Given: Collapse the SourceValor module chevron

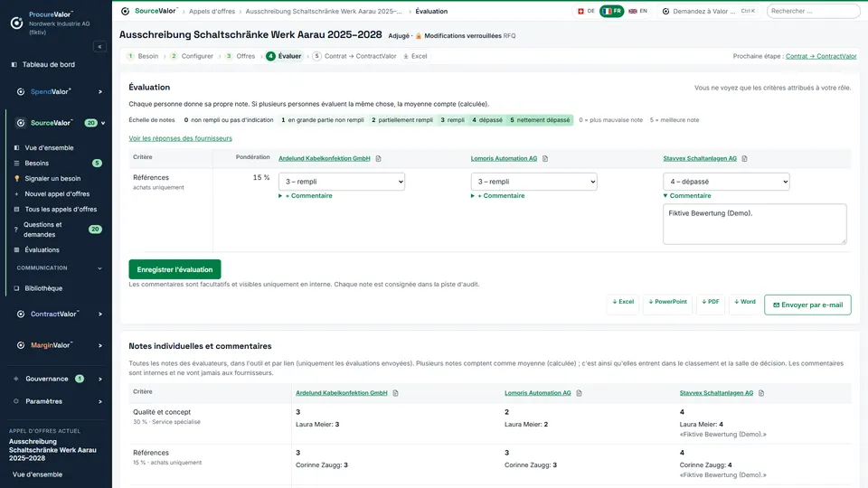Looking at the screenshot, I should (x=103, y=123).
